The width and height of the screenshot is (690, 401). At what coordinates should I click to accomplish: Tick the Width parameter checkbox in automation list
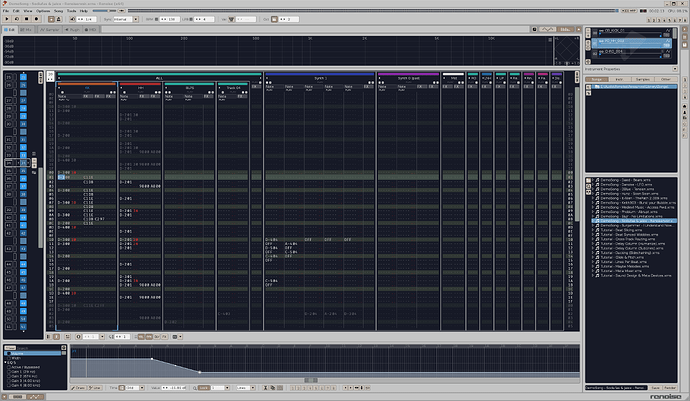pos(9,358)
